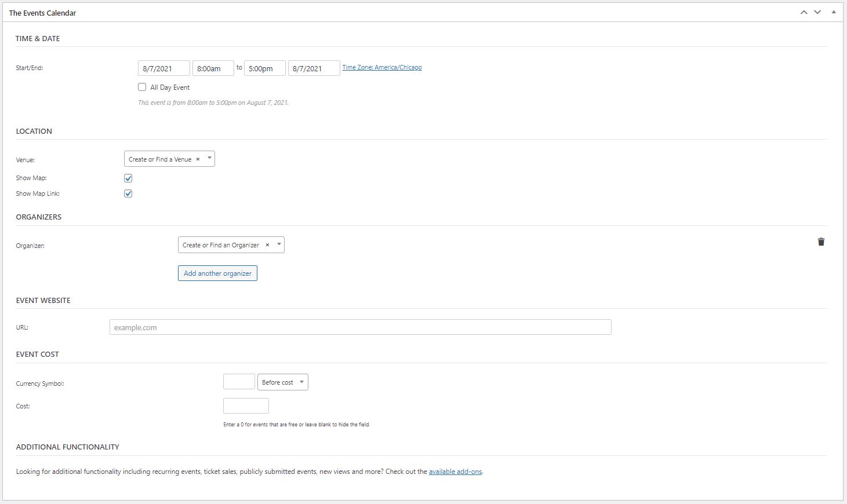Click the end date field after 5:00pm

[314, 68]
